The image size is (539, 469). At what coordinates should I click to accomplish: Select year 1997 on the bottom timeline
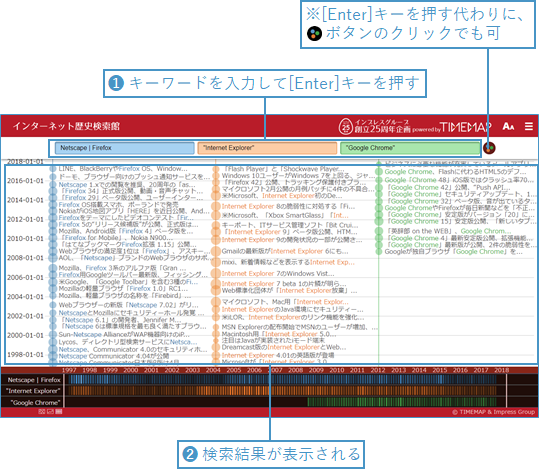click(x=69, y=370)
